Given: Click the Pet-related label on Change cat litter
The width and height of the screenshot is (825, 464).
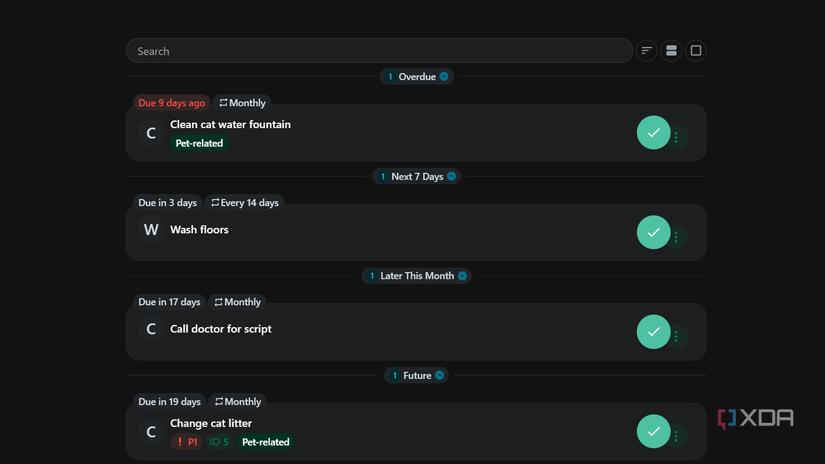Looking at the screenshot, I should 266,442.
